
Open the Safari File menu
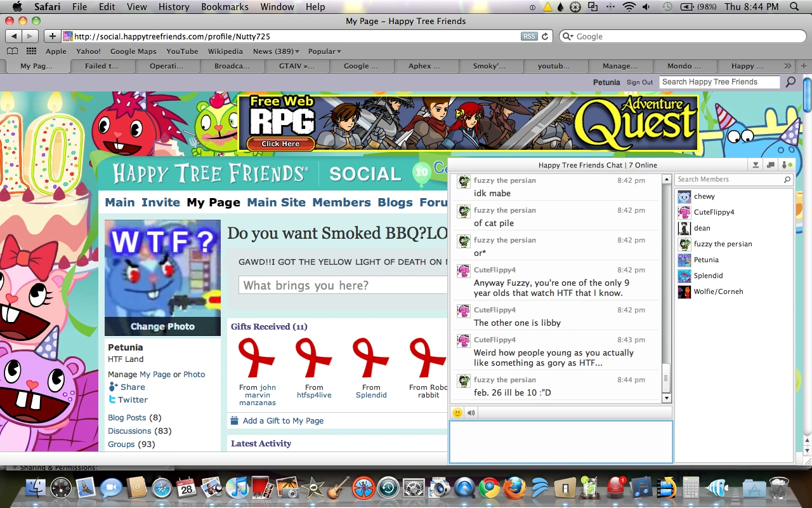coord(79,7)
